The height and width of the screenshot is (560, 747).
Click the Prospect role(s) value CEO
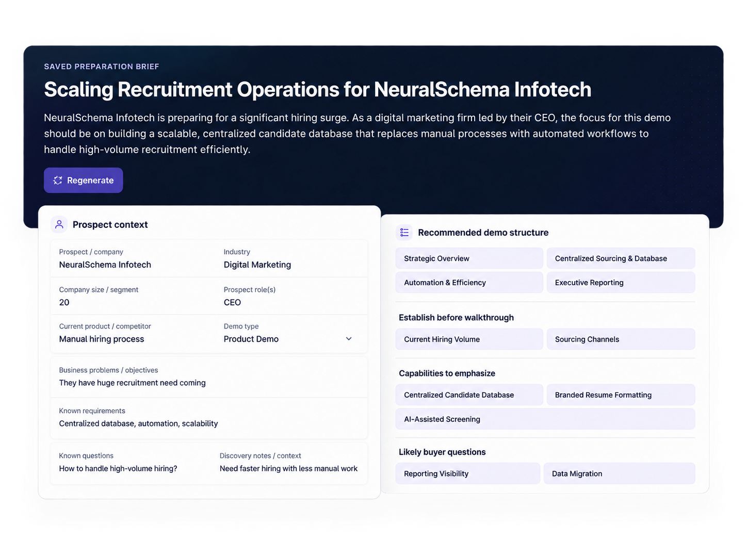coord(232,302)
